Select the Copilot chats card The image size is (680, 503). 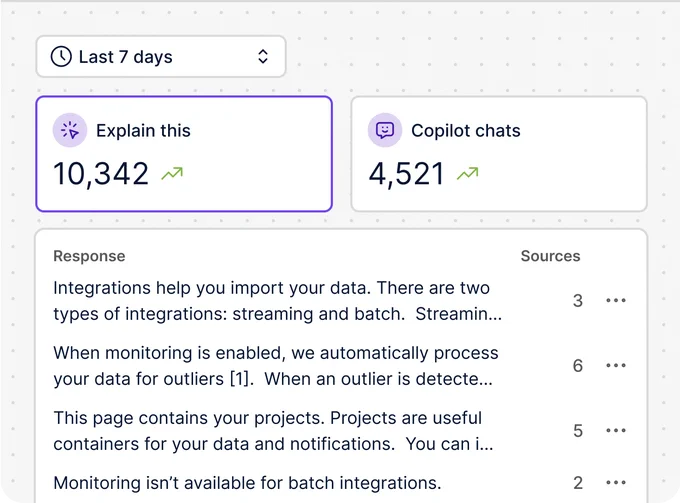tap(499, 154)
